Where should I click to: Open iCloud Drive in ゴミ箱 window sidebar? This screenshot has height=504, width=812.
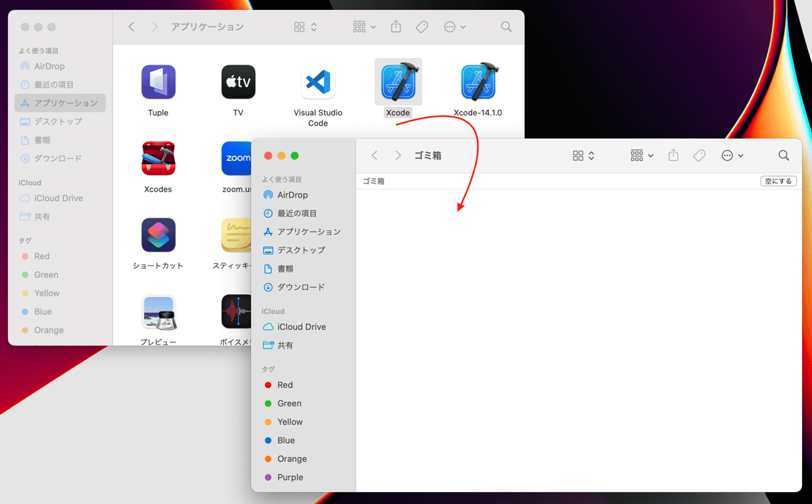pos(304,327)
